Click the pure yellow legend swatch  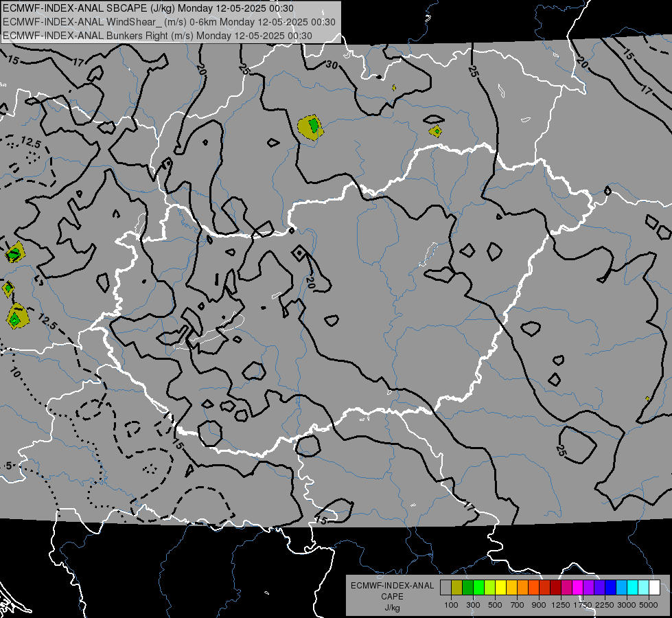[500, 588]
